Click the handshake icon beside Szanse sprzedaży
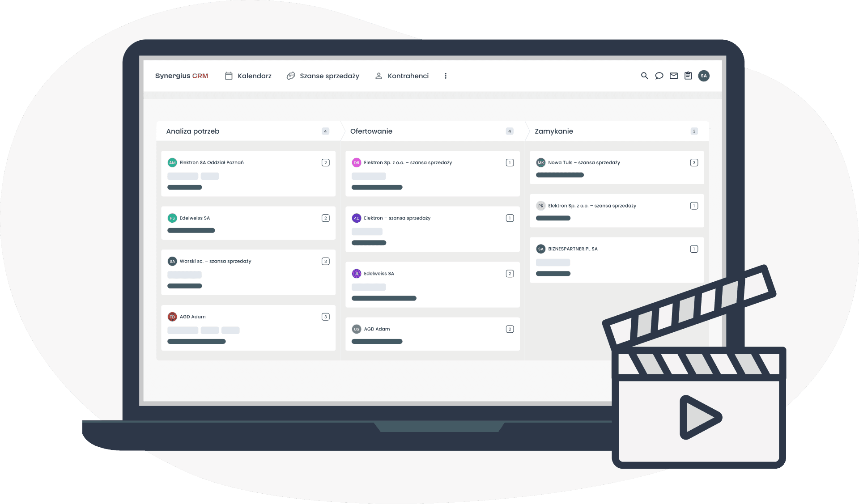The height and width of the screenshot is (504, 859). [x=291, y=76]
